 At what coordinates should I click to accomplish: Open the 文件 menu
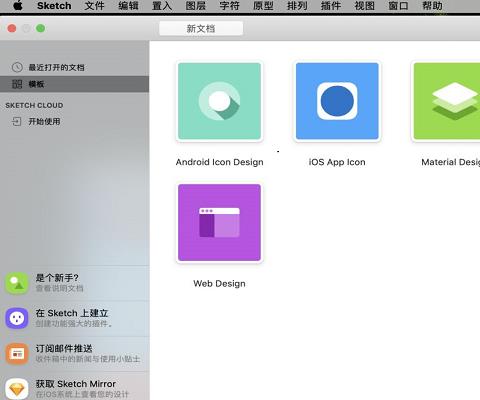pyautogui.click(x=95, y=6)
